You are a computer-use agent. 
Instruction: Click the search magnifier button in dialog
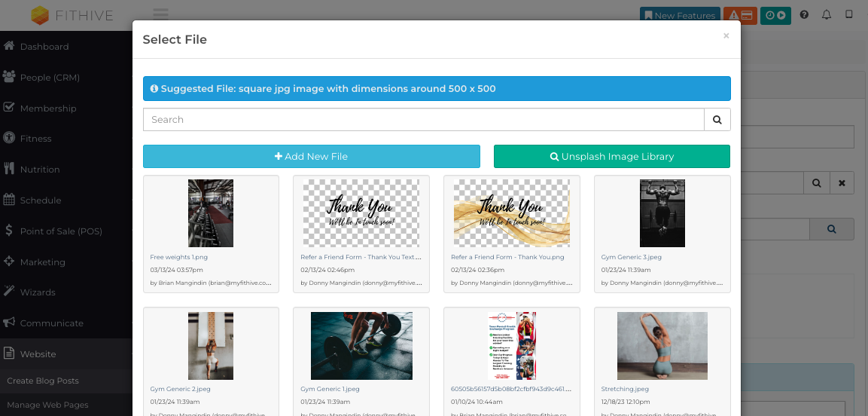[x=717, y=120]
